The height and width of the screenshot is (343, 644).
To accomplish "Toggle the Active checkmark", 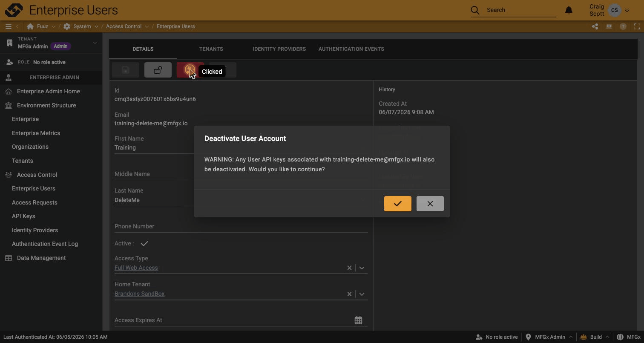I will (x=144, y=243).
